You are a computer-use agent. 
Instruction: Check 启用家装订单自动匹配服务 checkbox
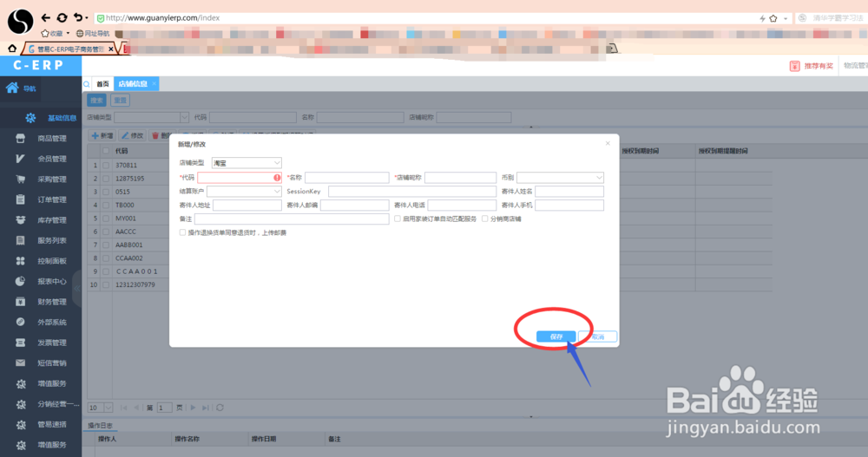pyautogui.click(x=398, y=219)
